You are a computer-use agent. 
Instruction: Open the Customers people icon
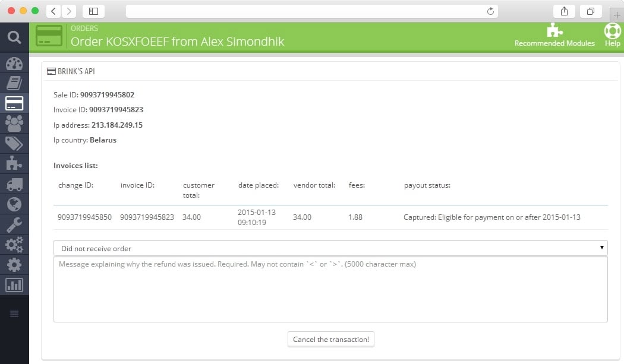14,124
